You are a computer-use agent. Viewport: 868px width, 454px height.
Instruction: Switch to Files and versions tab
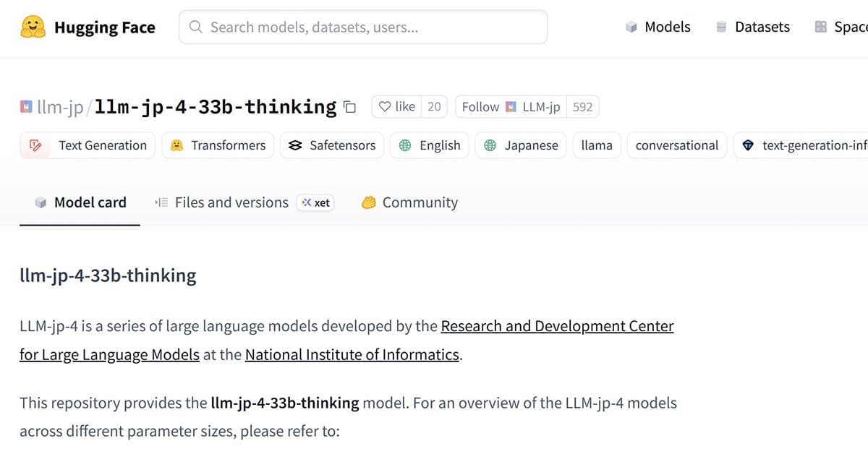coord(221,202)
